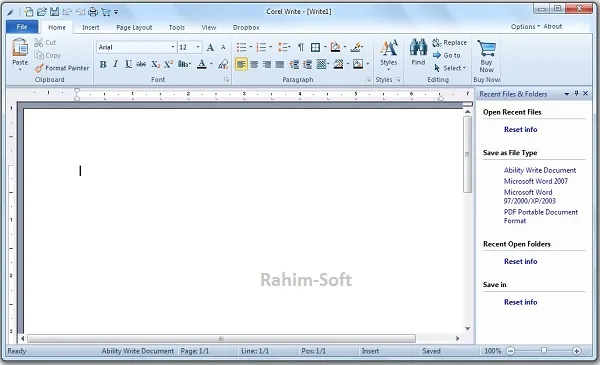This screenshot has width=600, height=365.
Task: Expand the Styles gallery dropdown
Action: pyautogui.click(x=388, y=70)
